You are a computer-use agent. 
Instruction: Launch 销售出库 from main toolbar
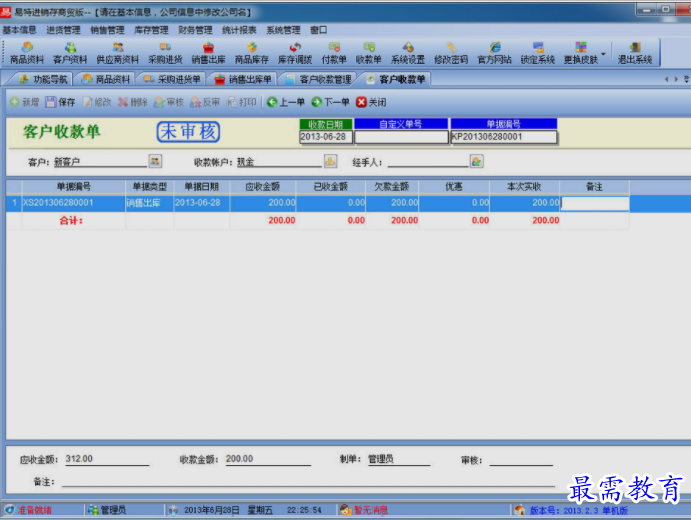pos(208,53)
